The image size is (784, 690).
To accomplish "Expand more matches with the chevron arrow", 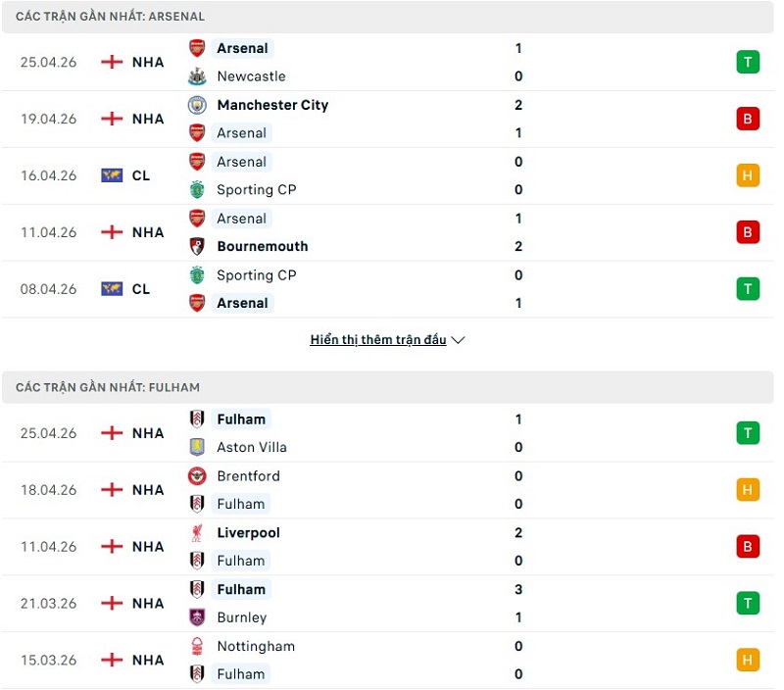I will pyautogui.click(x=457, y=340).
